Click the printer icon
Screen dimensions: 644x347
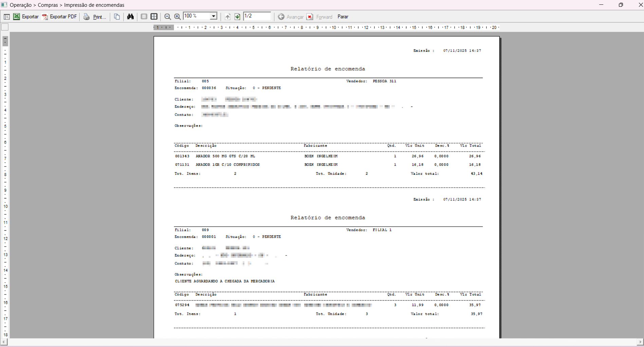click(x=87, y=17)
